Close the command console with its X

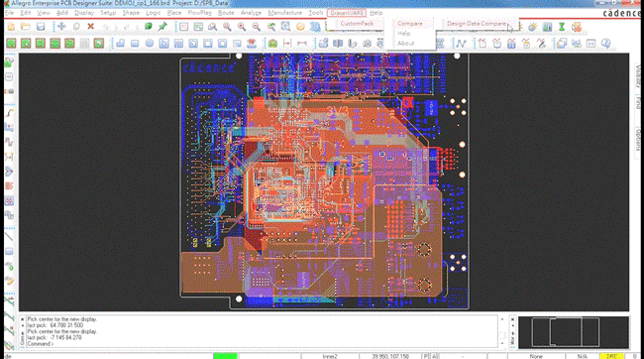[22, 319]
